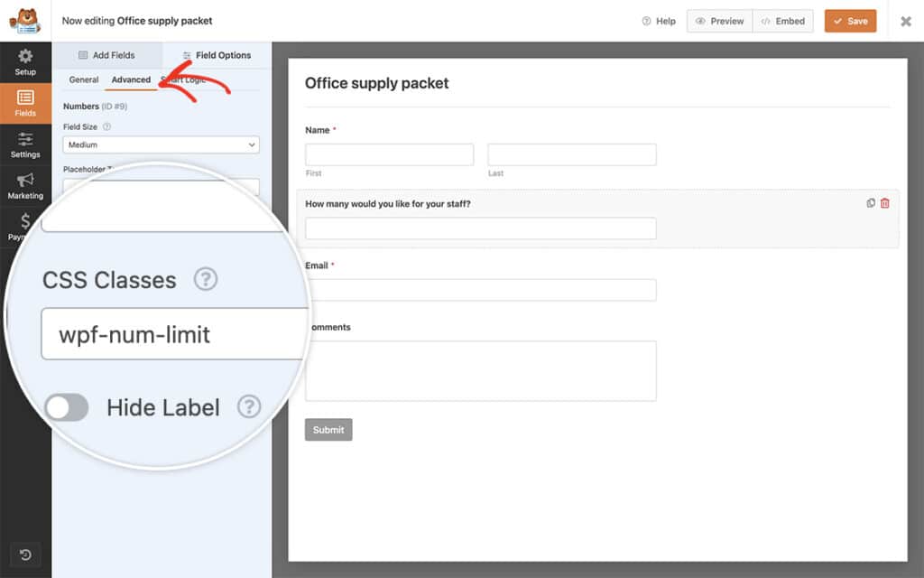Open the Field Size dropdown
Screen dimensions: 924x578
coord(160,144)
